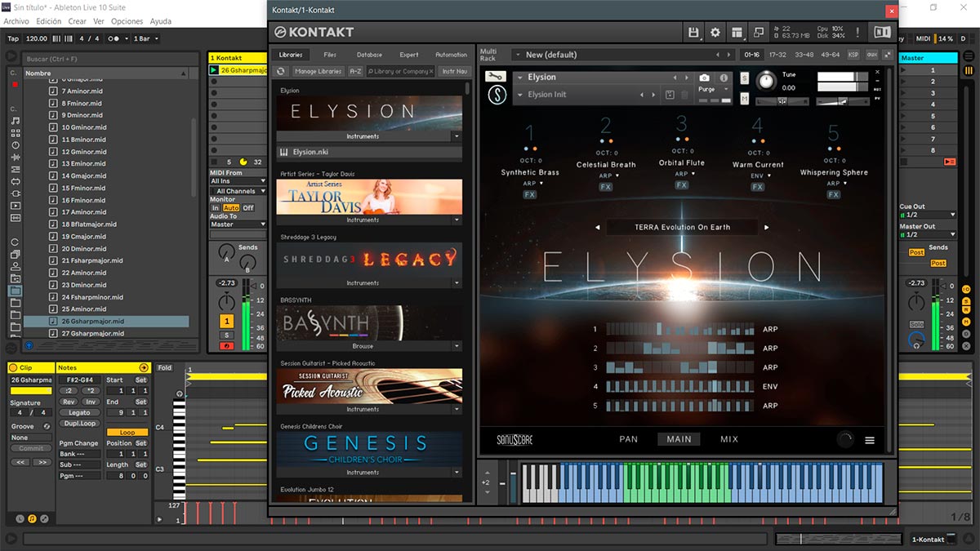Switch to the Files tab in Kontakt browser
This screenshot has width=980, height=551.
point(330,55)
